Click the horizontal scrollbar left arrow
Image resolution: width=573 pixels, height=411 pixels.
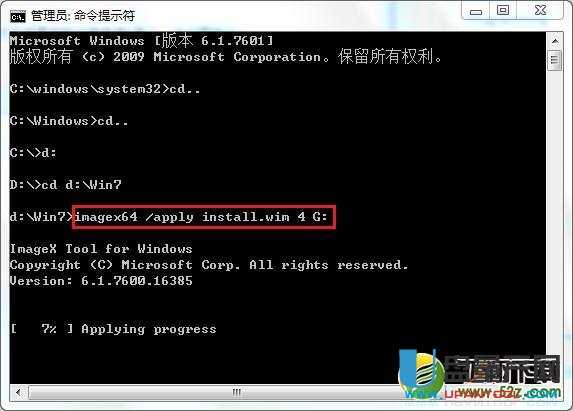pos(18,393)
